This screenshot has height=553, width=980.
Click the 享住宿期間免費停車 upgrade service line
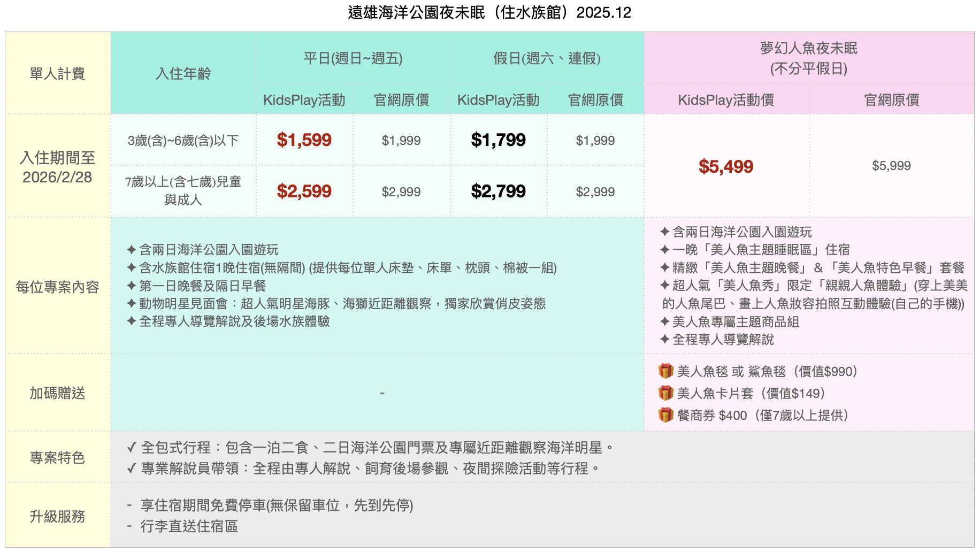pyautogui.click(x=276, y=505)
